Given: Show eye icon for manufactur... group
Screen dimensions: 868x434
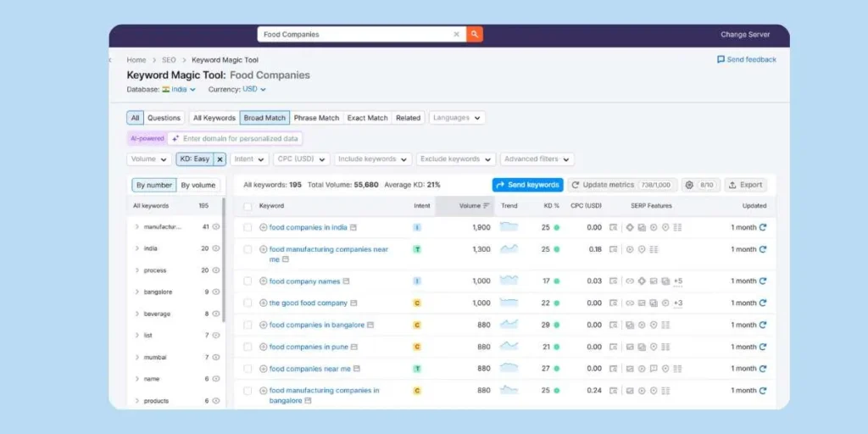Looking at the screenshot, I should point(216,227).
